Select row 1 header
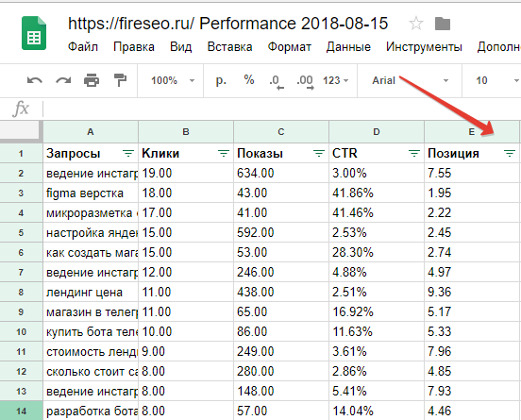521x420 pixels. click(21, 153)
